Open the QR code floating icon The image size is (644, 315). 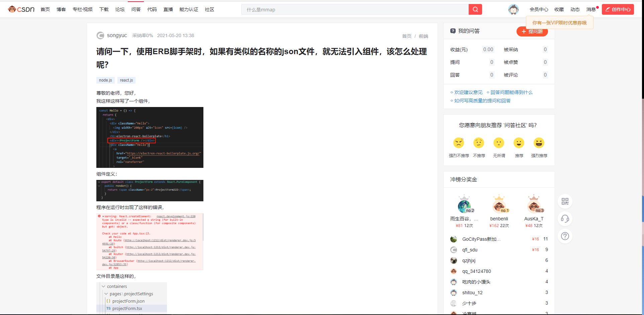pos(565,201)
